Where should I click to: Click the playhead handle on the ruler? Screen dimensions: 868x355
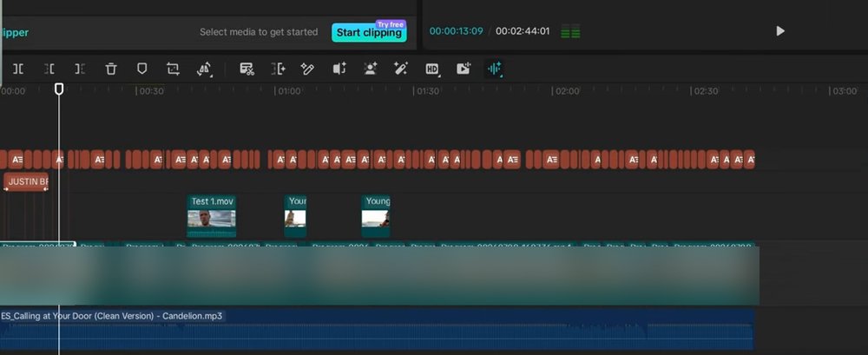pyautogui.click(x=59, y=89)
